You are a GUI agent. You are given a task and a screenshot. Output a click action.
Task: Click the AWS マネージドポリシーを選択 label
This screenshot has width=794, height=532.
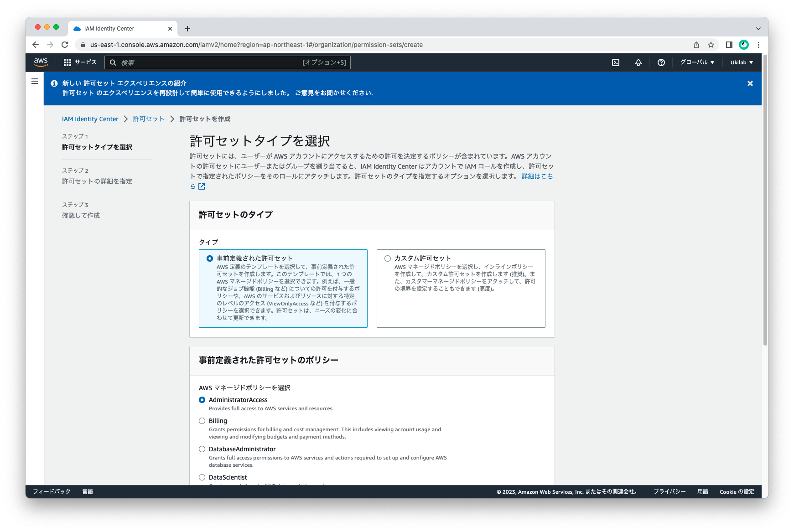pyautogui.click(x=244, y=388)
